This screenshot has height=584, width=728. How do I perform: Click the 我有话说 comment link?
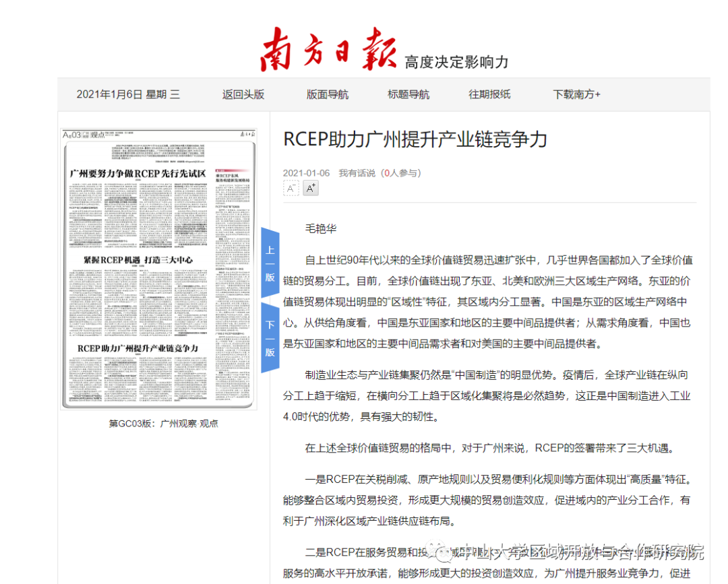(357, 173)
